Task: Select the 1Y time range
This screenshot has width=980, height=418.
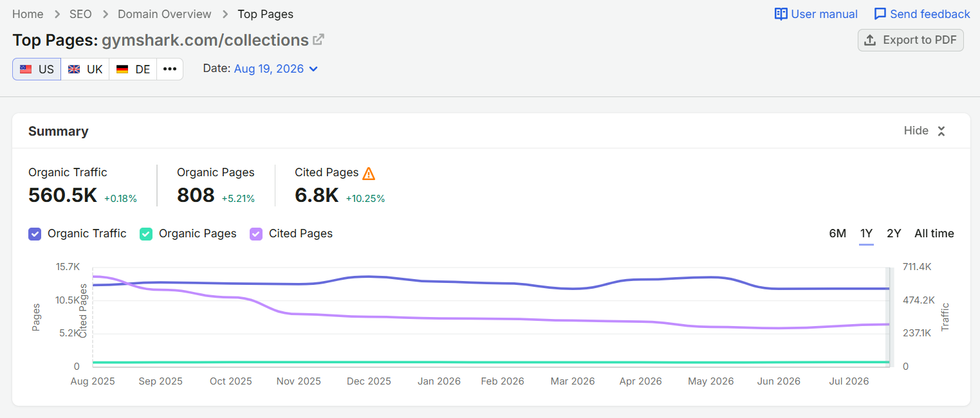Action: pyautogui.click(x=867, y=233)
